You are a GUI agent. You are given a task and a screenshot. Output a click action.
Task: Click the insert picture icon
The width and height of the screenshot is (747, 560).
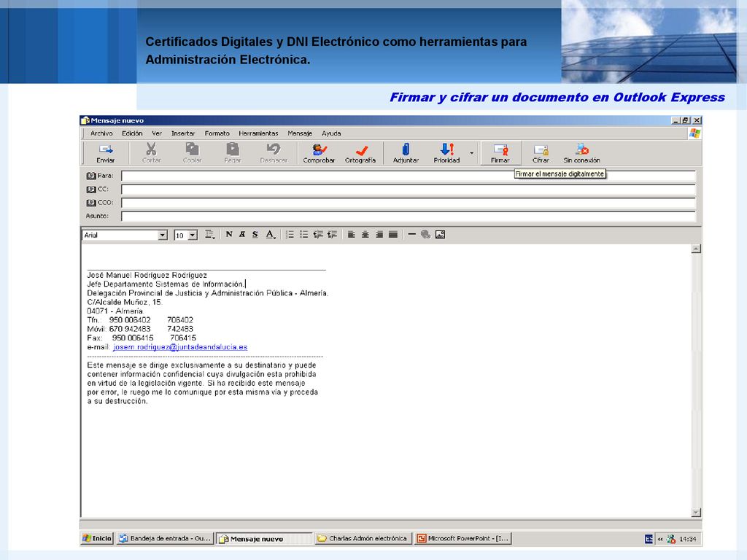440,234
